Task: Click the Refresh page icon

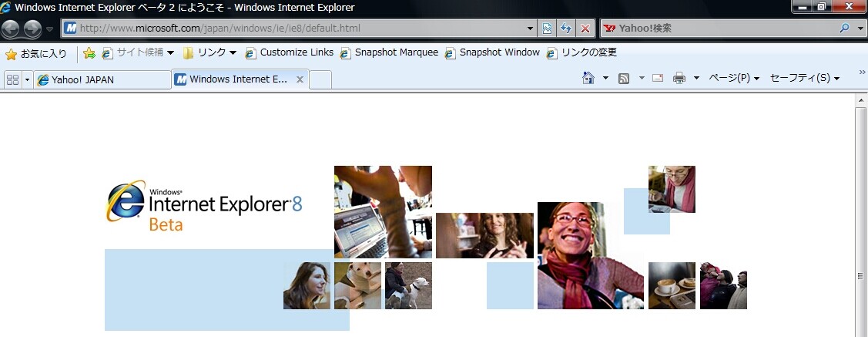Action: [x=566, y=29]
